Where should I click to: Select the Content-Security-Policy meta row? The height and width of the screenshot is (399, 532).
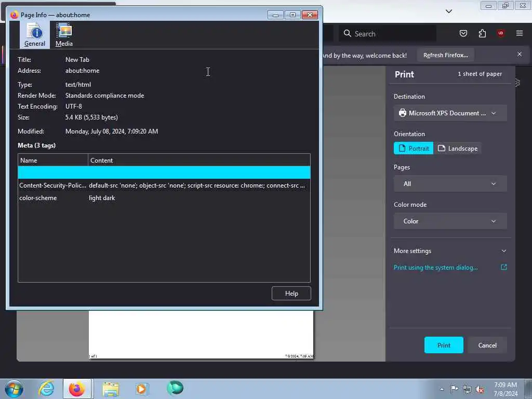[164, 185]
